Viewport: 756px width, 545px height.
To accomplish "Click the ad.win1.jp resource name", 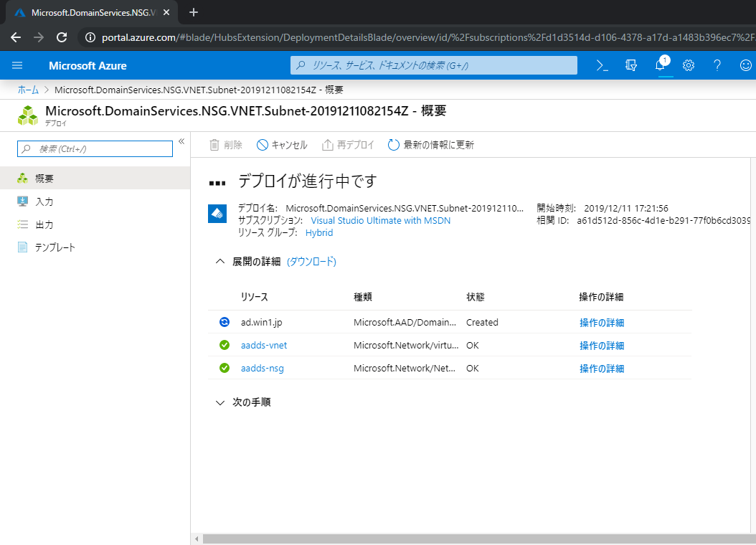I will [x=261, y=322].
